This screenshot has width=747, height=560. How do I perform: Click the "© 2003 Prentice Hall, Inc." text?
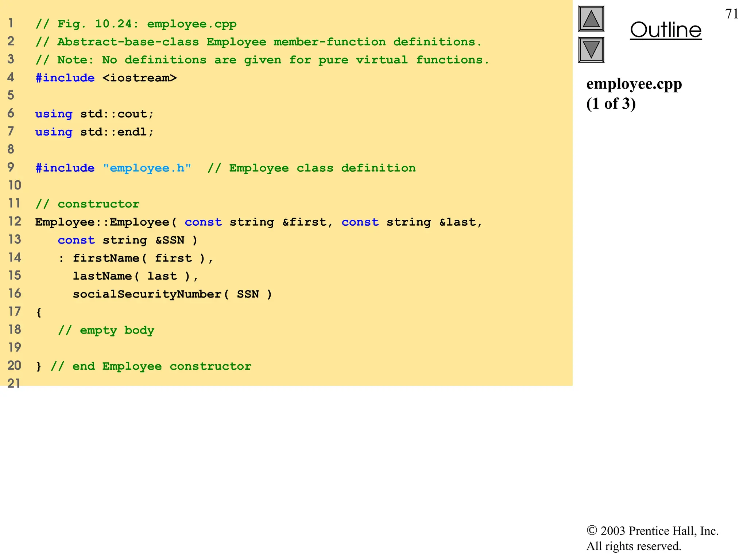(x=653, y=531)
